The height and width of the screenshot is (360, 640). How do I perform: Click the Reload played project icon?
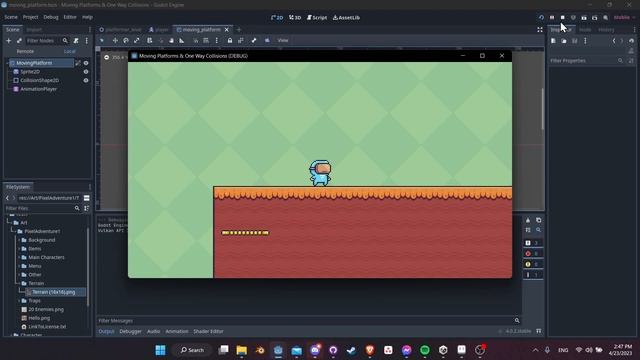(x=541, y=18)
